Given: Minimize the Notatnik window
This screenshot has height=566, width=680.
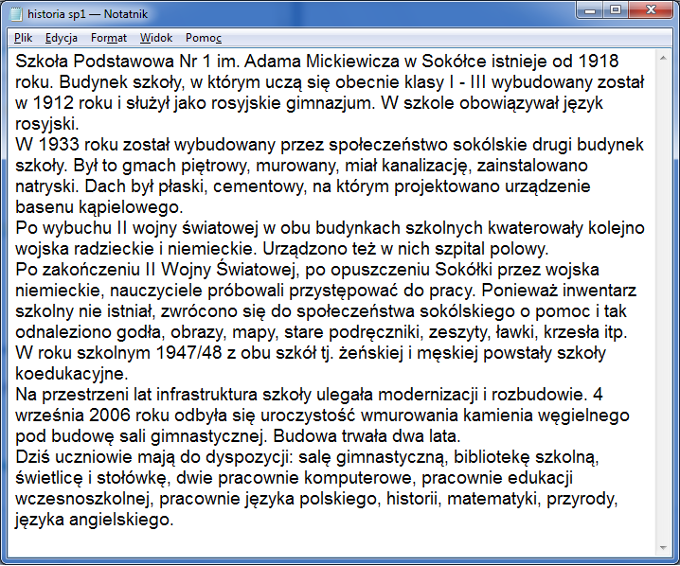Looking at the screenshot, I should coord(590,10).
